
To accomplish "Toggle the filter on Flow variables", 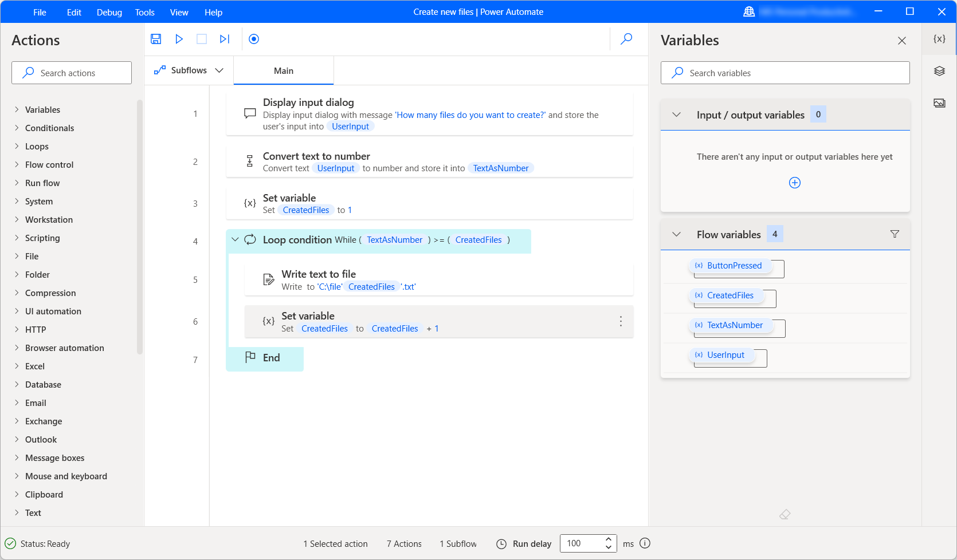I will pos(895,234).
